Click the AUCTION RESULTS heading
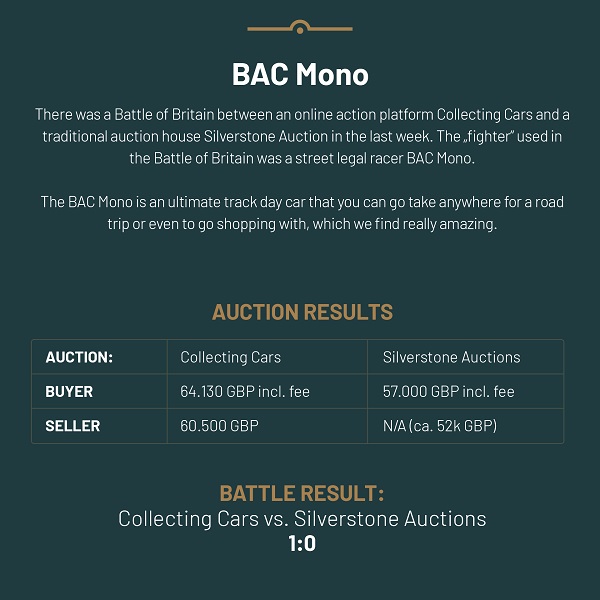Viewport: 600px width, 600px height. pyautogui.click(x=302, y=312)
